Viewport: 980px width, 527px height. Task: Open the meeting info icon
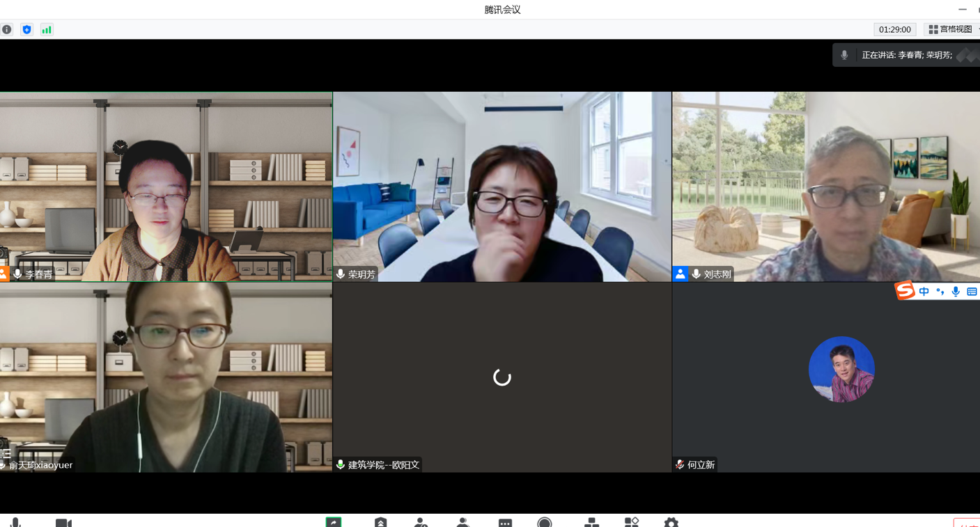pos(7,29)
